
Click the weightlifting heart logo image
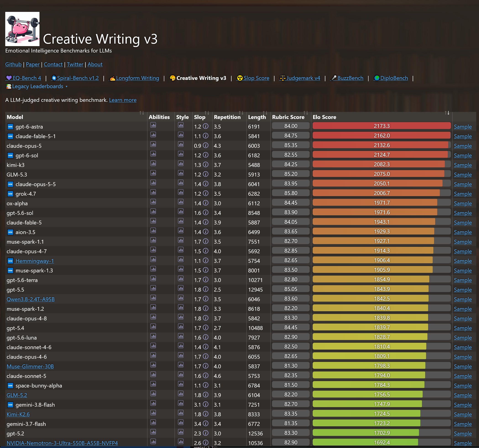(x=22, y=29)
